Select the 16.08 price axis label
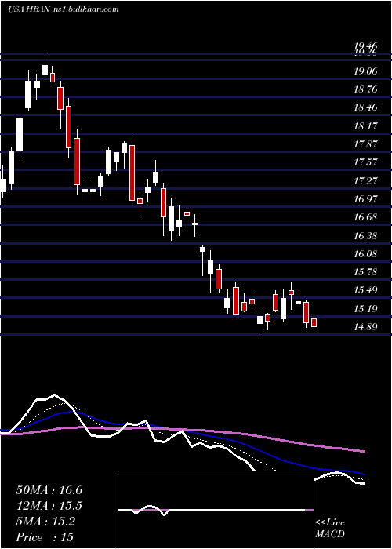Viewport: 392px width, 549px height. (x=365, y=253)
